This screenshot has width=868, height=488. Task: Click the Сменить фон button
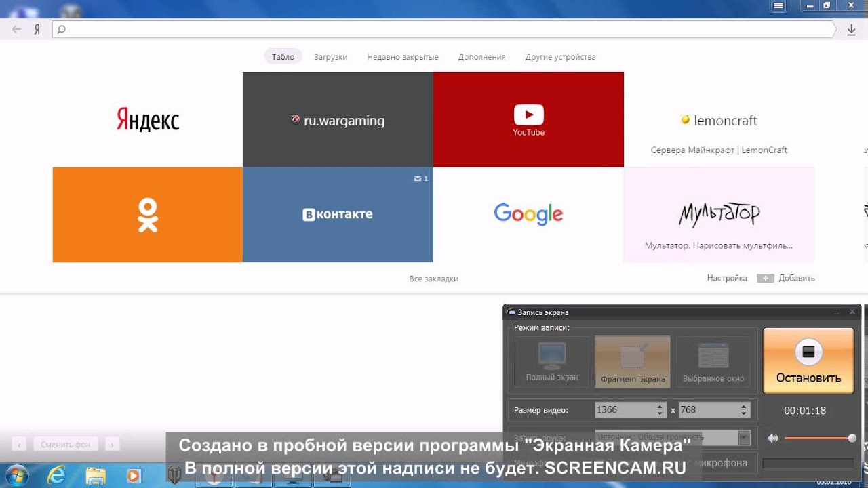[65, 445]
